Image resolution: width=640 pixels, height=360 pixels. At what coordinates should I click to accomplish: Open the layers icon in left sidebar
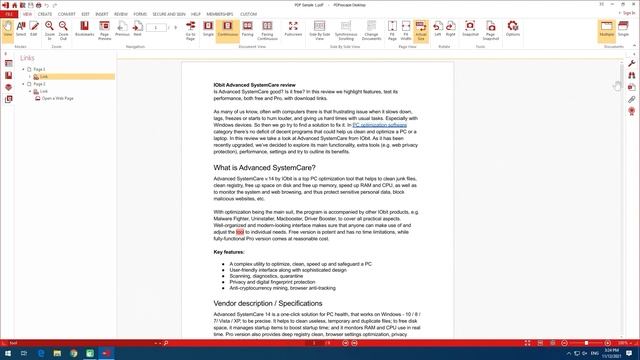click(x=9, y=87)
